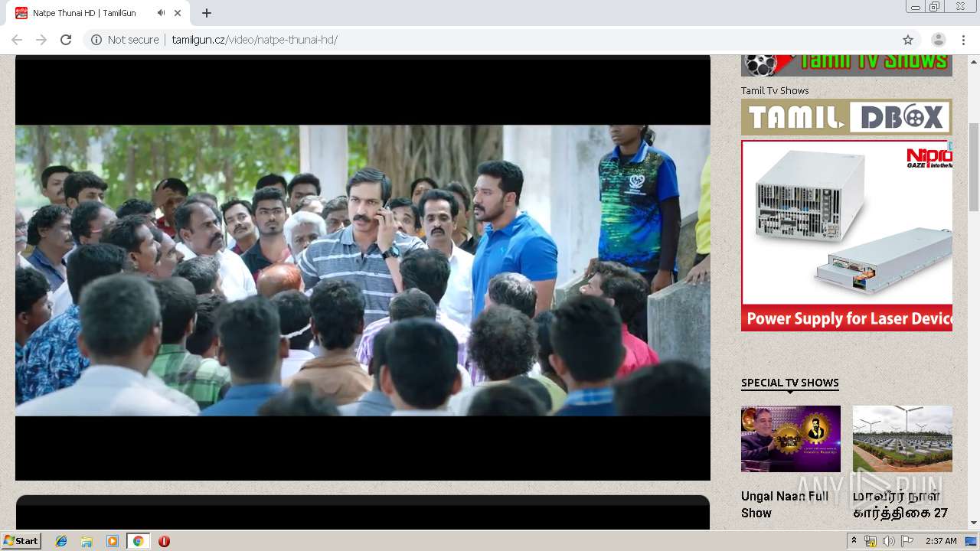This screenshot has height=551, width=980.
Task: Open the Chrome profile avatar
Action: pyautogui.click(x=938, y=40)
